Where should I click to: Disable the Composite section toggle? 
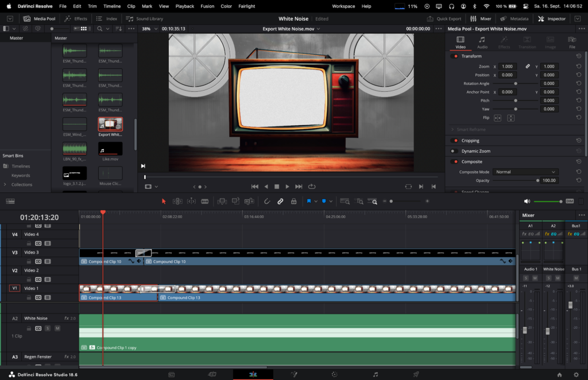pyautogui.click(x=455, y=161)
